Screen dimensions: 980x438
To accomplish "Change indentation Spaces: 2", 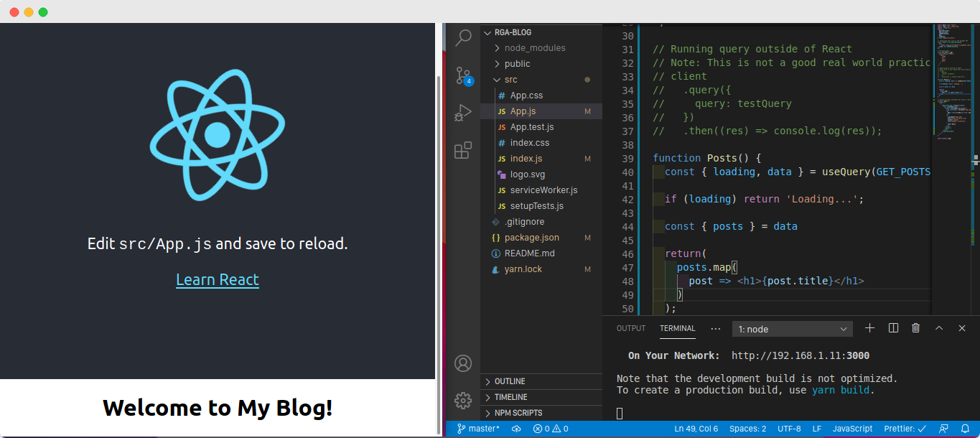I will (747, 429).
